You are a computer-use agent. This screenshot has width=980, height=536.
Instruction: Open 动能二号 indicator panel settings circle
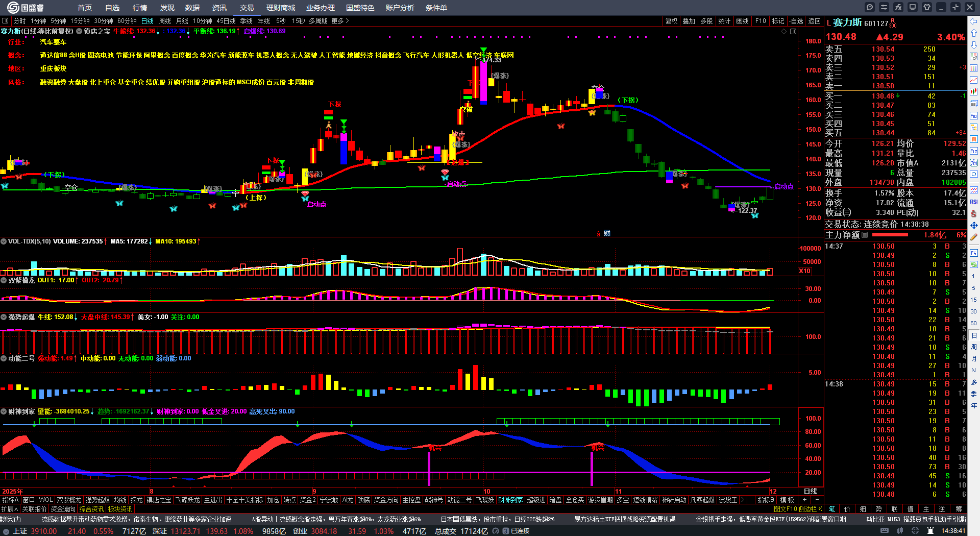coord(4,358)
